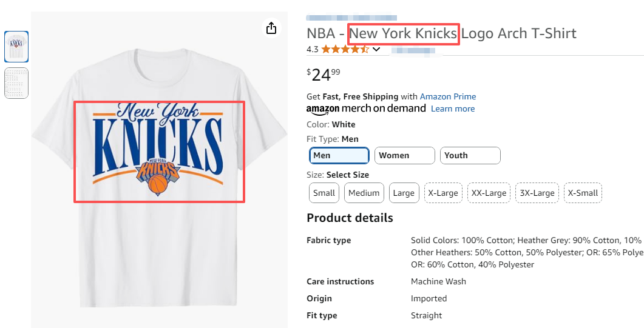Select the Men fit type option
The image size is (644, 328).
coord(339,156)
